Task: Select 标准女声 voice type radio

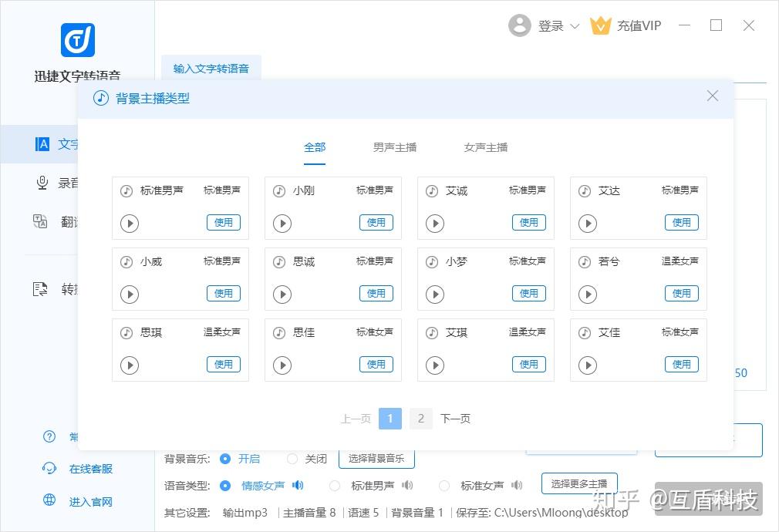Action: (x=444, y=486)
